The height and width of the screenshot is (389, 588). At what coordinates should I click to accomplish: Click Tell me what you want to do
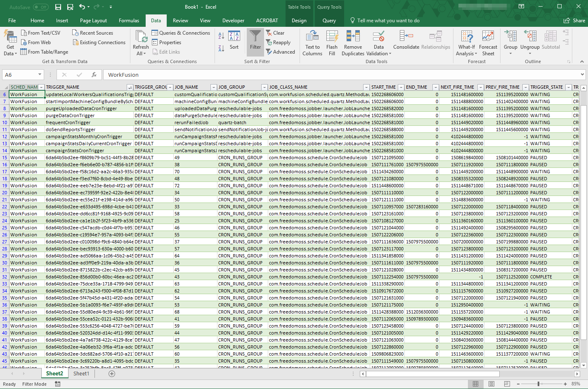click(385, 21)
